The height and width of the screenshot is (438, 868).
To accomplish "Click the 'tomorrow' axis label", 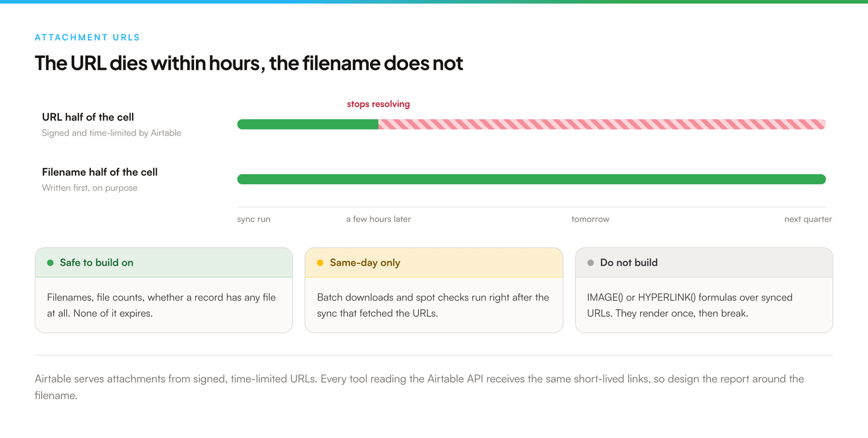I will (x=590, y=219).
